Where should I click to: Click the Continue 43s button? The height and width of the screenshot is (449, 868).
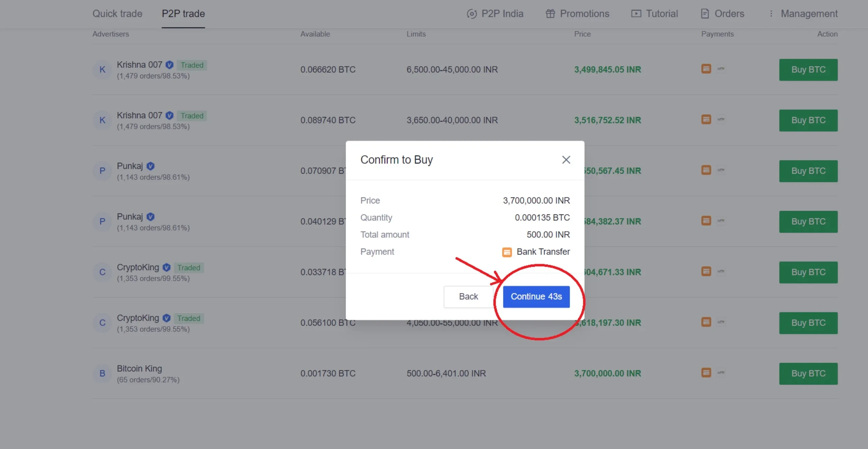(x=536, y=297)
